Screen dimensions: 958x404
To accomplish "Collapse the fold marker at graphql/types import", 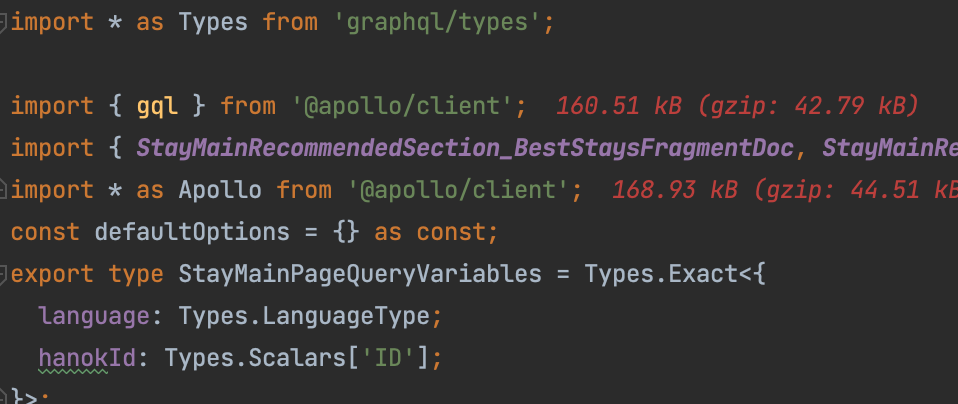I will (x=5, y=22).
